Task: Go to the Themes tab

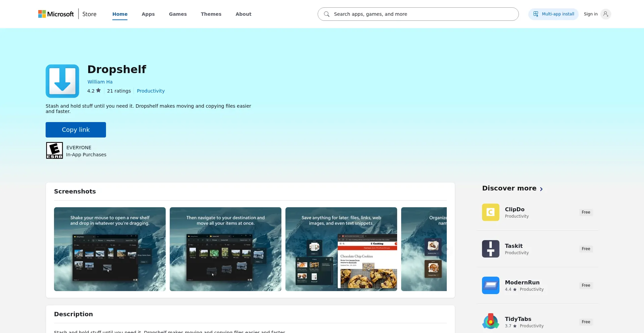Action: pyautogui.click(x=211, y=14)
